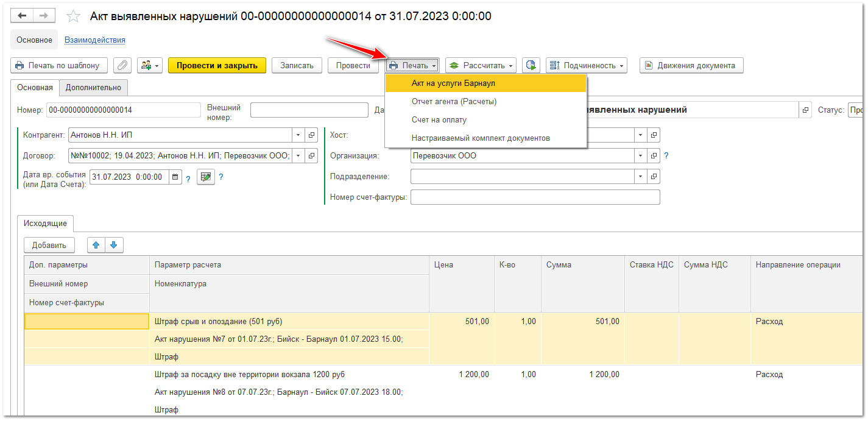
Task: Click the Добавить button above the table
Action: [x=49, y=245]
